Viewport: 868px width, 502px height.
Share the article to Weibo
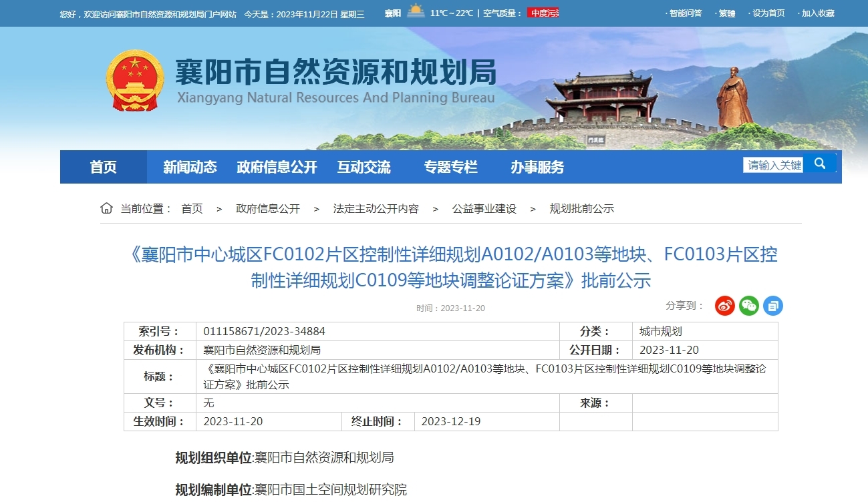[724, 306]
